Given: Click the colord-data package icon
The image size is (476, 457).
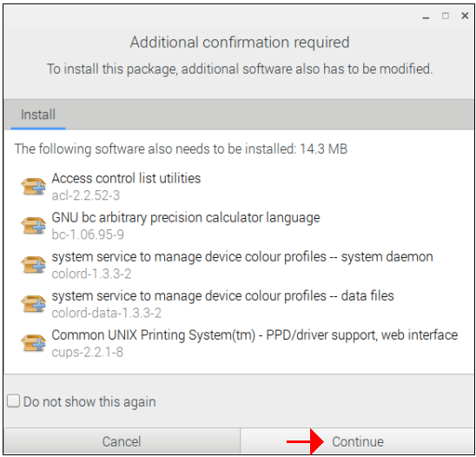Looking at the screenshot, I should (x=33, y=304).
